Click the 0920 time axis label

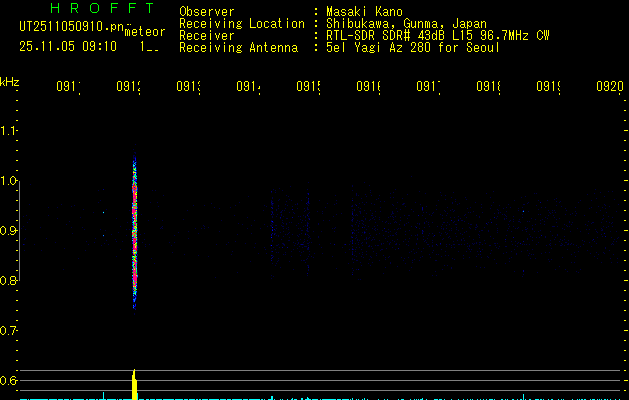(x=610, y=86)
